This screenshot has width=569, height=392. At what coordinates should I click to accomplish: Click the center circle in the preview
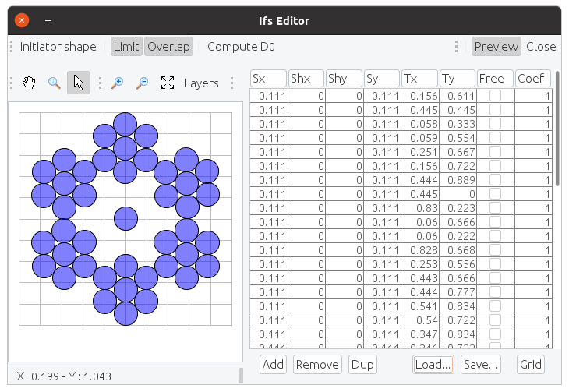(126, 218)
